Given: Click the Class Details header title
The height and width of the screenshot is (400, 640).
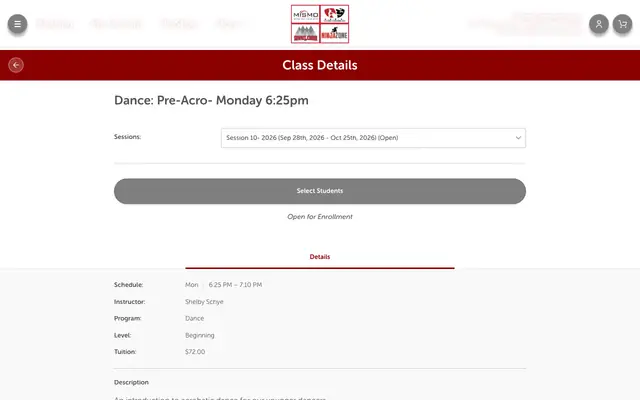Looking at the screenshot, I should coord(320,65).
